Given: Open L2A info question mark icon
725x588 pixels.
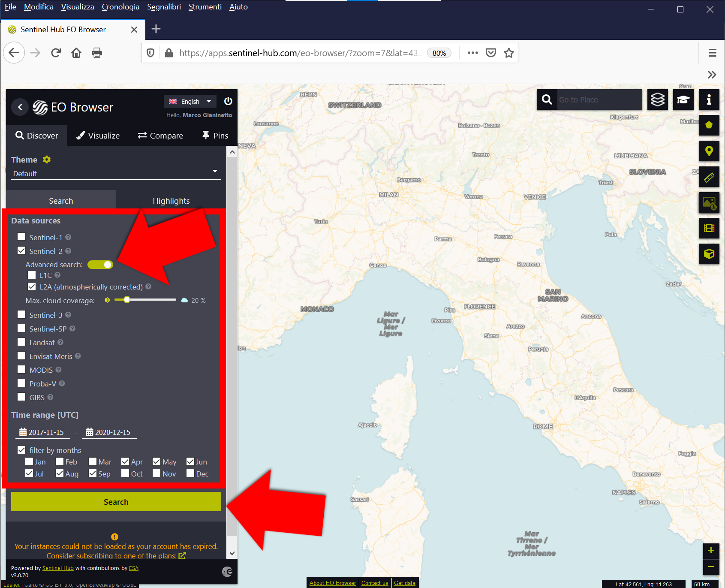Looking at the screenshot, I should (x=148, y=286).
